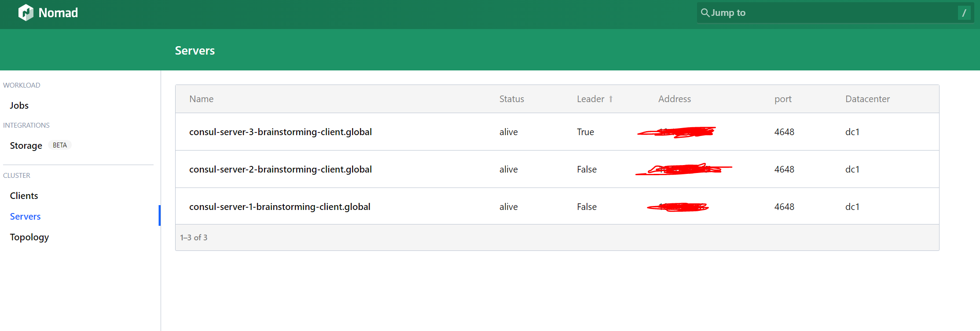Open consul-server-1-brainstorming-client.global row
Image resolution: width=980 pixels, height=331 pixels.
[x=557, y=206]
